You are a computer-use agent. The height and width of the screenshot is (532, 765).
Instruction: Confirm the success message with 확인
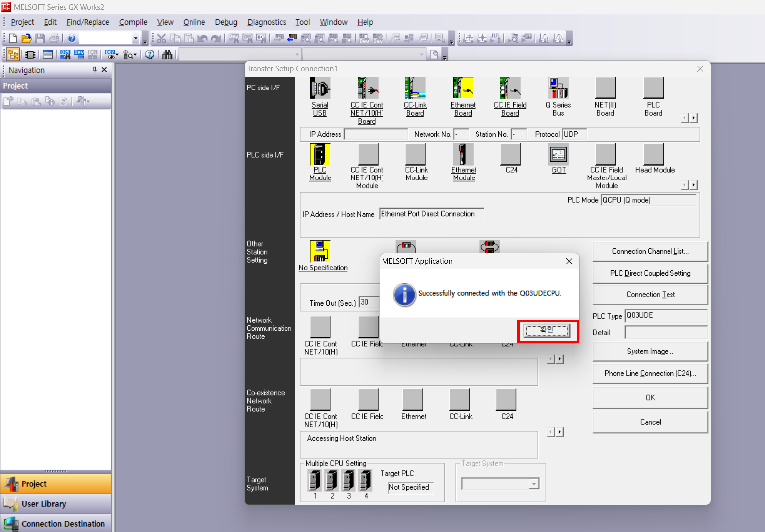(547, 331)
